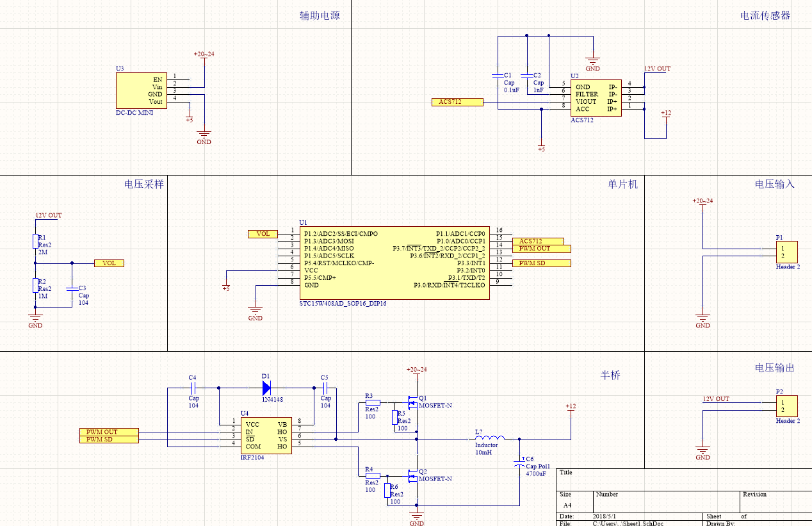
Task: Click the +20~24 power label above U3
Action: 204,54
